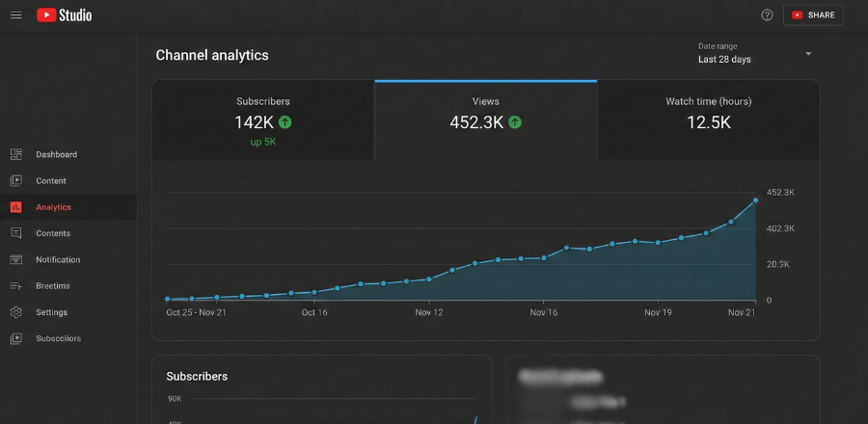Open the Last 28 days date selector
Viewport: 868px width, 424px height.
(724, 60)
